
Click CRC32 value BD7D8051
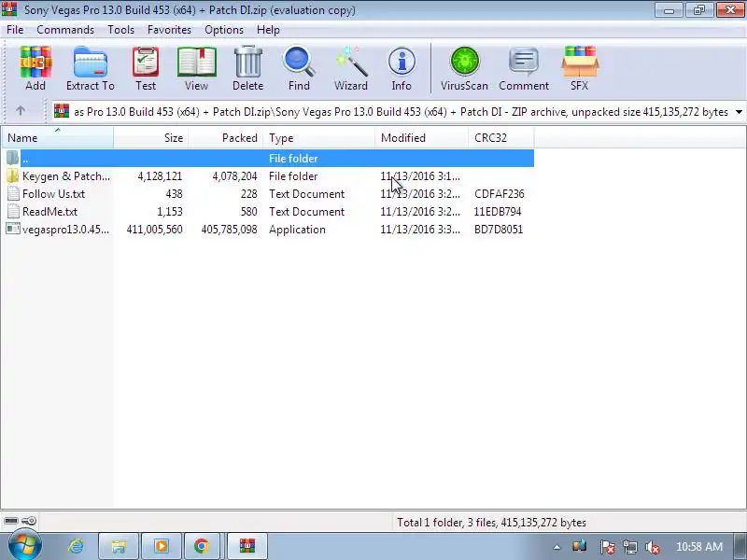[x=499, y=229]
